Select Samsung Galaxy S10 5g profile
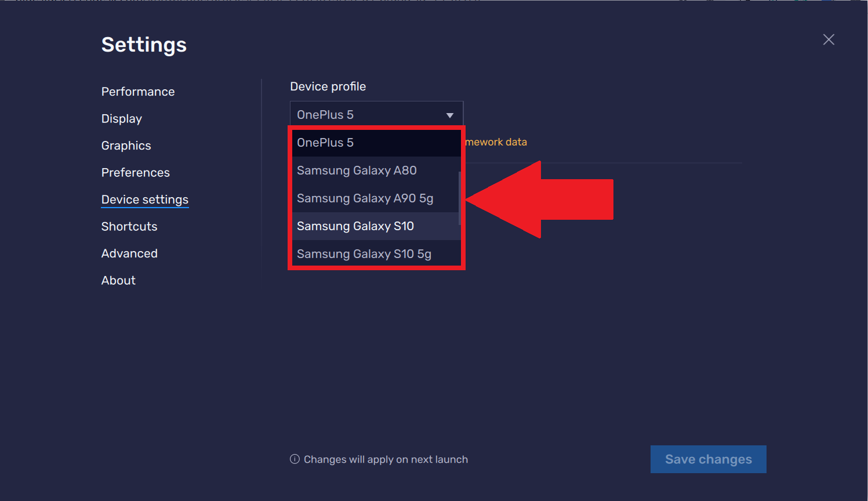 [x=376, y=253]
